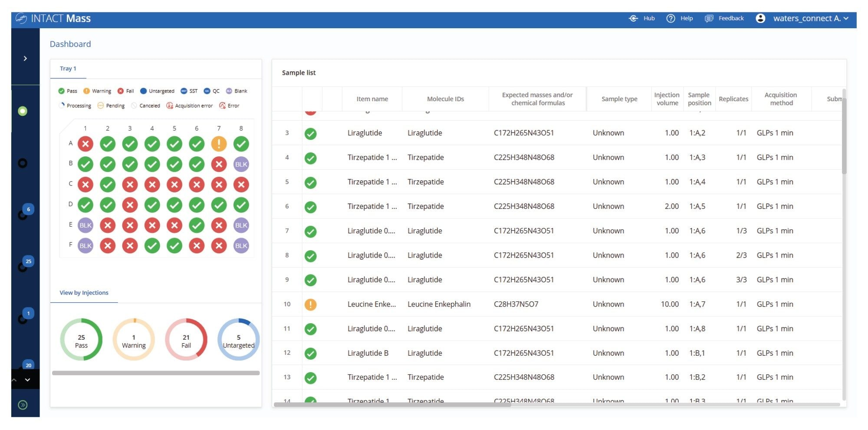Click the BLK blank well at position B8
This screenshot has width=868, height=430.
pos(241,164)
